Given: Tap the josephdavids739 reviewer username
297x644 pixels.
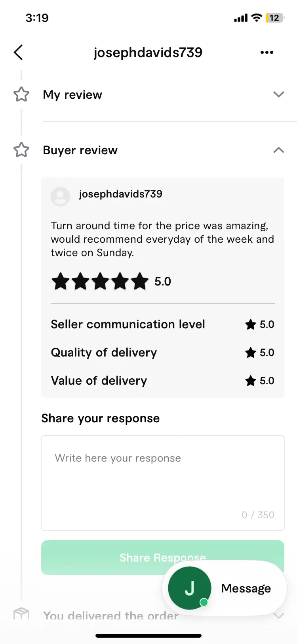Looking at the screenshot, I should [121, 194].
